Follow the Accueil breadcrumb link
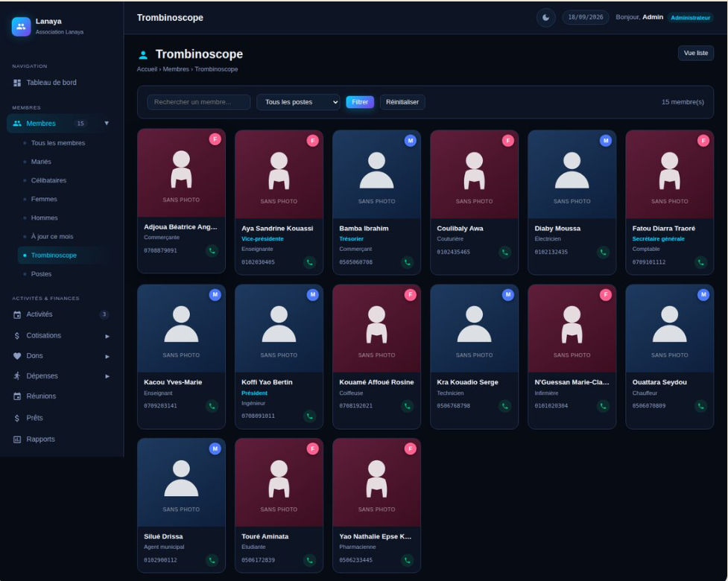The height and width of the screenshot is (581, 728). point(147,69)
